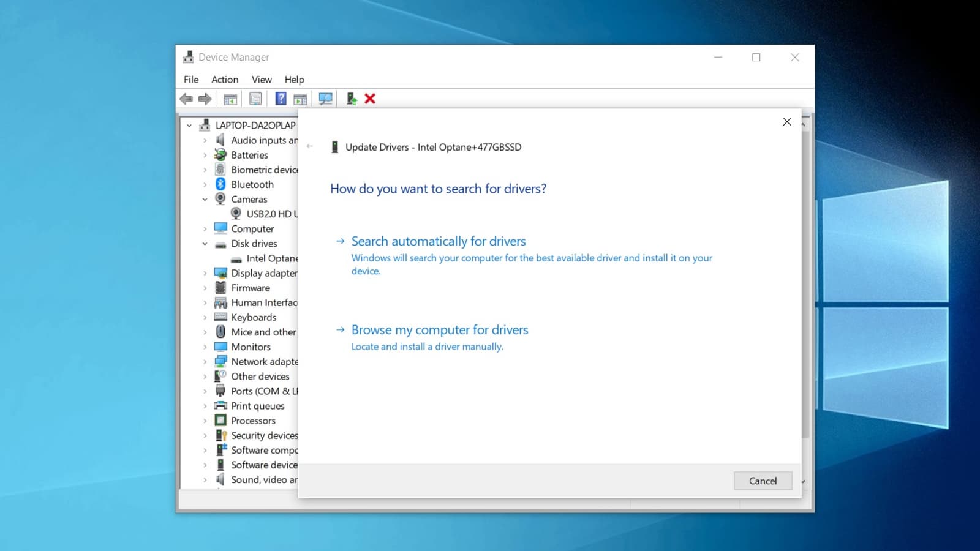980x551 pixels.
Task: Click Scan for hardware changes monitor icon
Action: [325, 99]
